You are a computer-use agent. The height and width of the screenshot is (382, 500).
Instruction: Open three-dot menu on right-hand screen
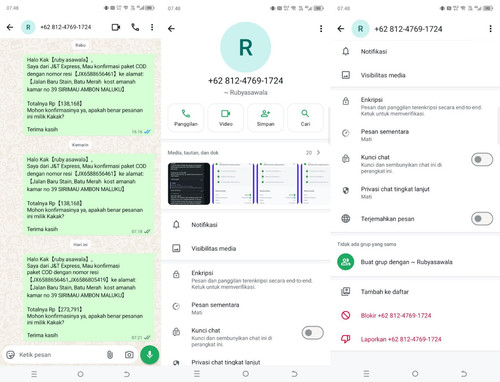490,29
